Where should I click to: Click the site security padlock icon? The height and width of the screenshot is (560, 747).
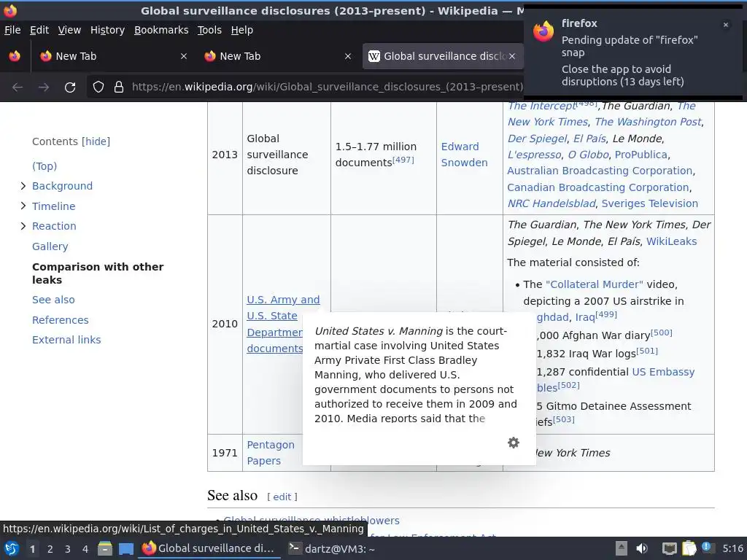tap(119, 87)
